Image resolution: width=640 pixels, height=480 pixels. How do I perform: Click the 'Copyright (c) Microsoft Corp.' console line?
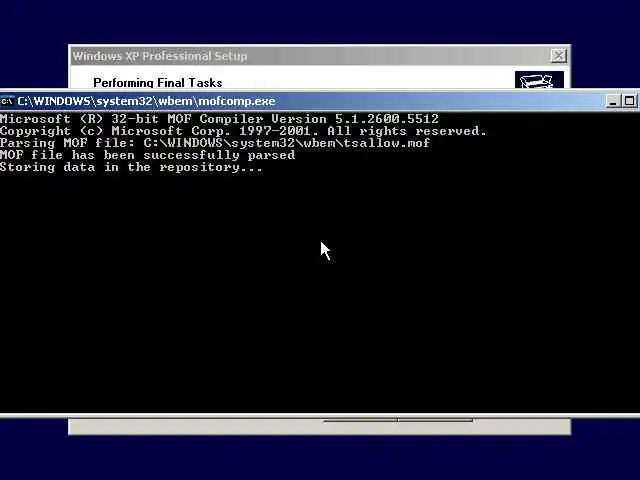[x=243, y=131]
